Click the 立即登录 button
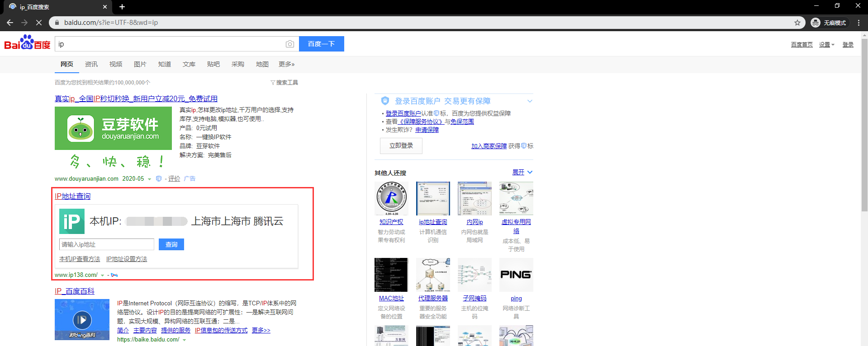Image resolution: width=868 pixels, height=346 pixels. point(401,146)
